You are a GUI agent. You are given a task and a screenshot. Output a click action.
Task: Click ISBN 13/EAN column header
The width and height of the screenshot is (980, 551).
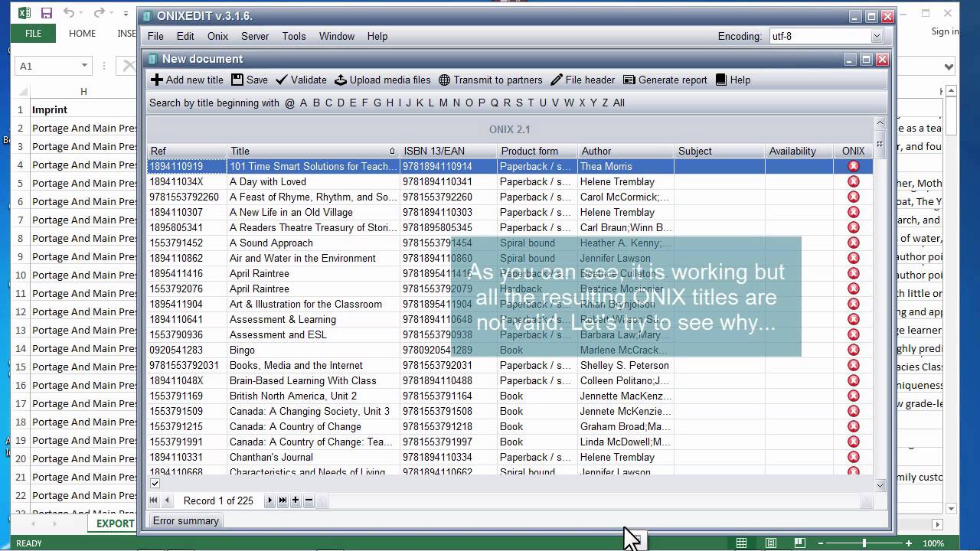click(x=449, y=151)
